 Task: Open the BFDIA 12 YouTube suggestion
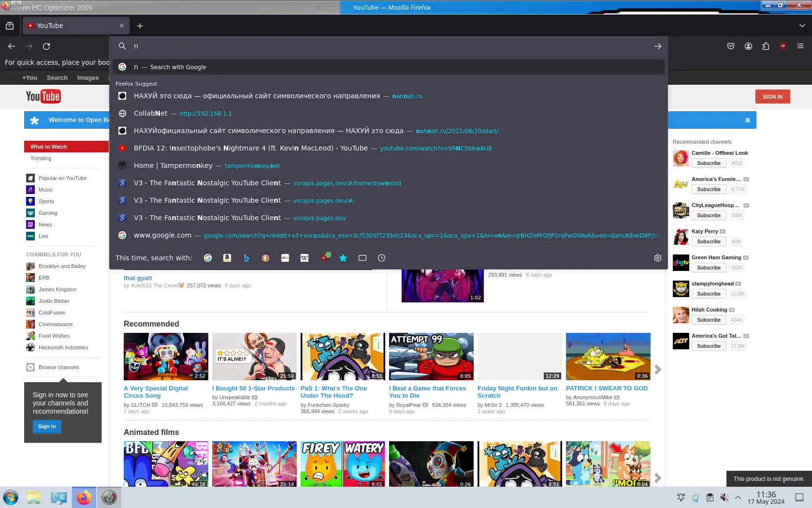point(389,148)
